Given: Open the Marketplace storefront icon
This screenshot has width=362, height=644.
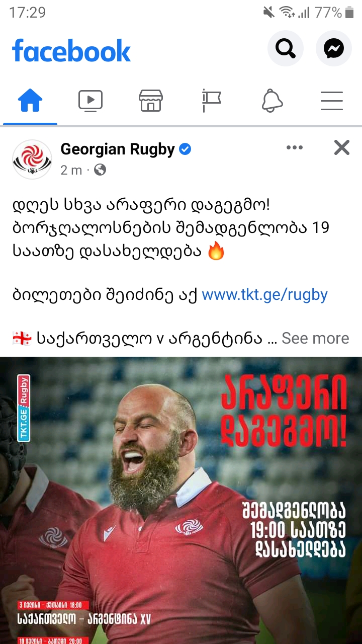Looking at the screenshot, I should [151, 101].
